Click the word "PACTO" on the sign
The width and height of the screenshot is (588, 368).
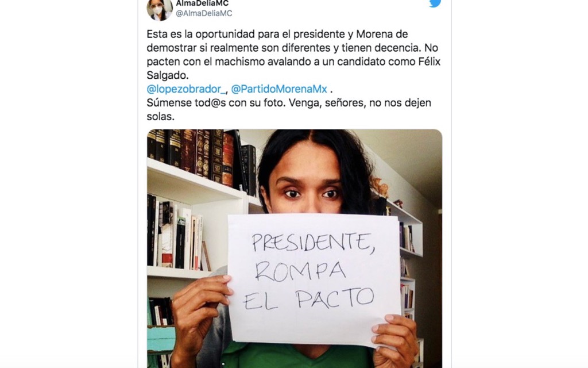pos(335,298)
